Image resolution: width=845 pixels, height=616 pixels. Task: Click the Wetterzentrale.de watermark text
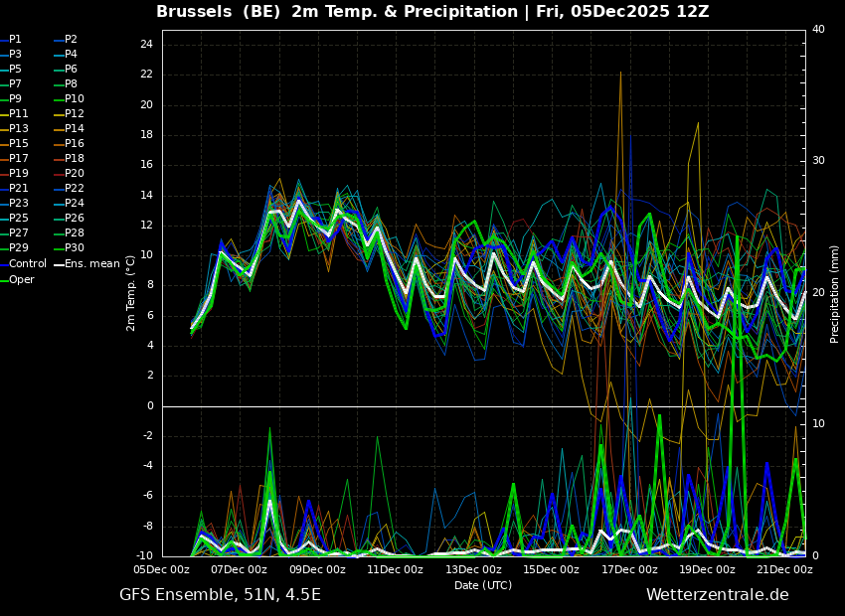point(717,595)
